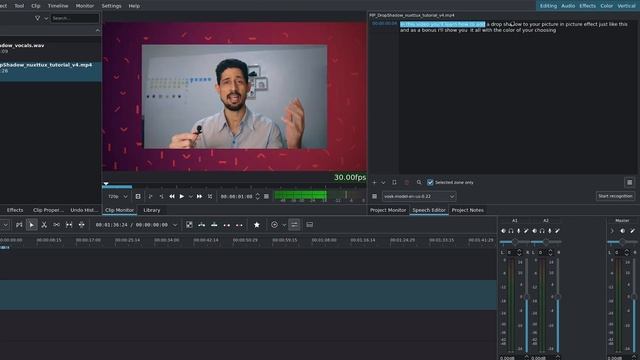Open A2 track effects in audio mixer
The image size is (640, 360).
pos(557,231)
